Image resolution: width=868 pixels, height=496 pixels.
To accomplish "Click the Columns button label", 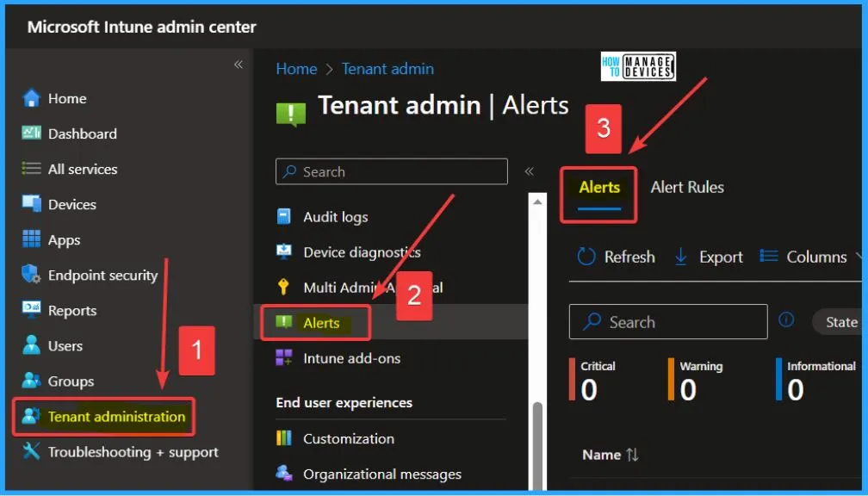I will 816,257.
